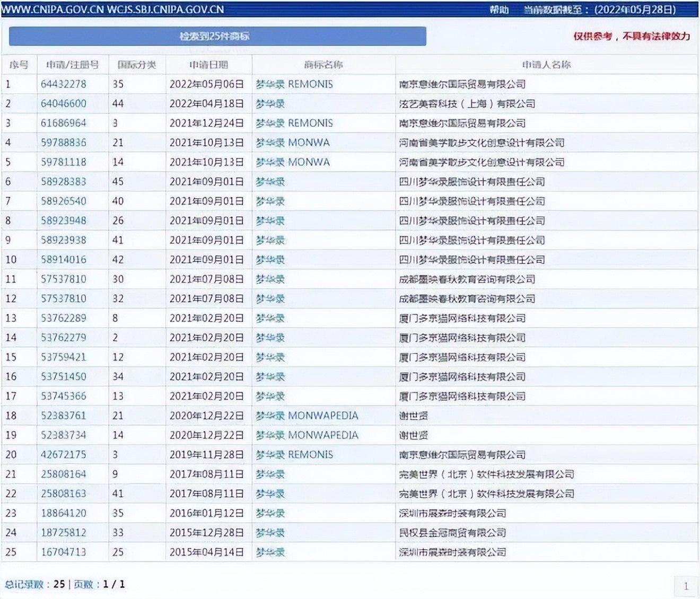The image size is (700, 599).
Task: View trademark record 18725812
Action: [x=63, y=533]
